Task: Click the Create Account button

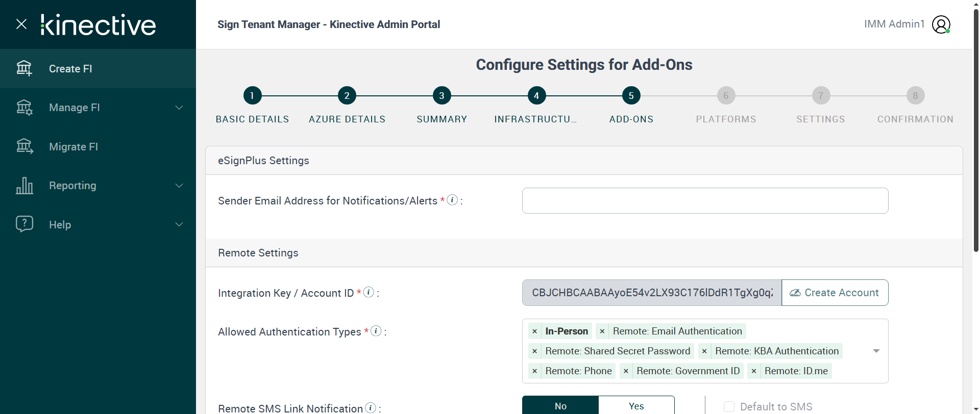Action: click(x=835, y=293)
